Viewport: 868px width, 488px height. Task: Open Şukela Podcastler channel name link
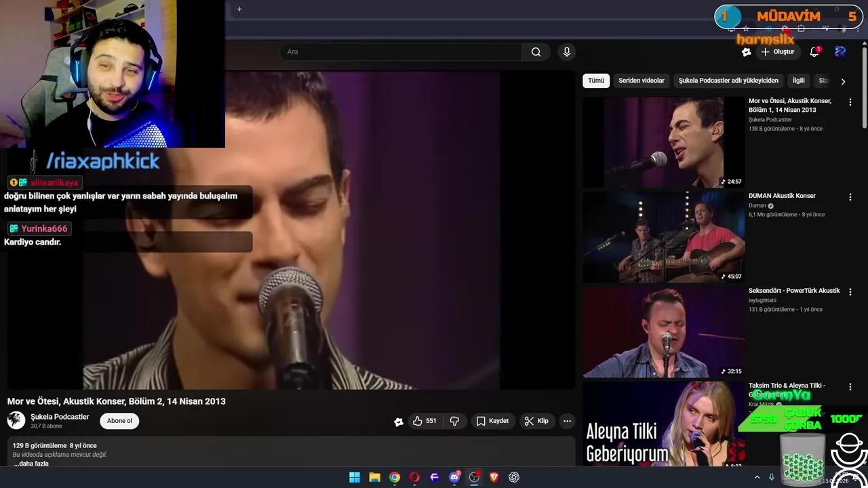60,417
